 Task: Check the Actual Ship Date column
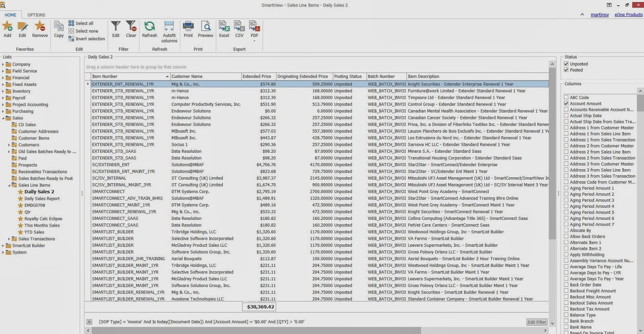566,115
